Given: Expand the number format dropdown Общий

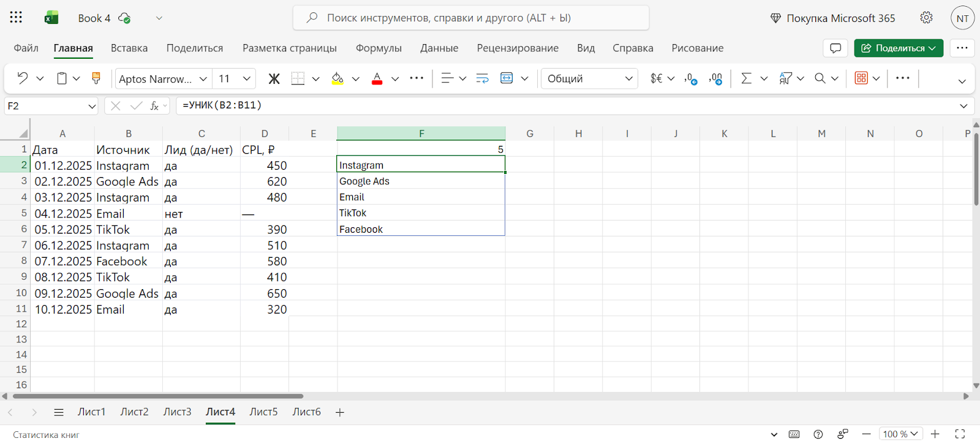Looking at the screenshot, I should [x=589, y=78].
